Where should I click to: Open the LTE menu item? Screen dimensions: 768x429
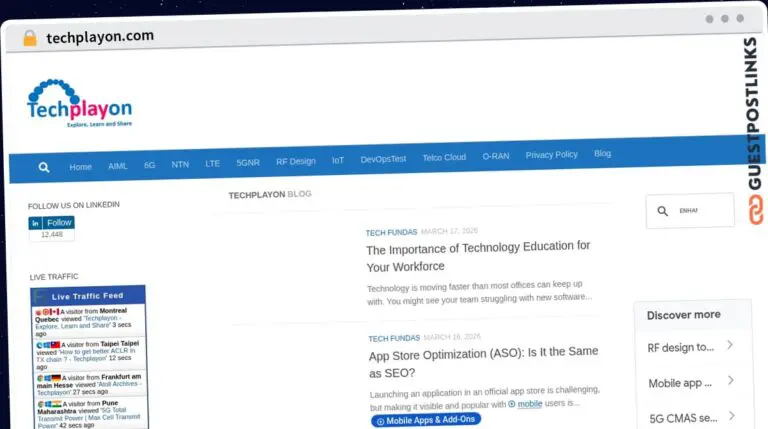point(213,163)
